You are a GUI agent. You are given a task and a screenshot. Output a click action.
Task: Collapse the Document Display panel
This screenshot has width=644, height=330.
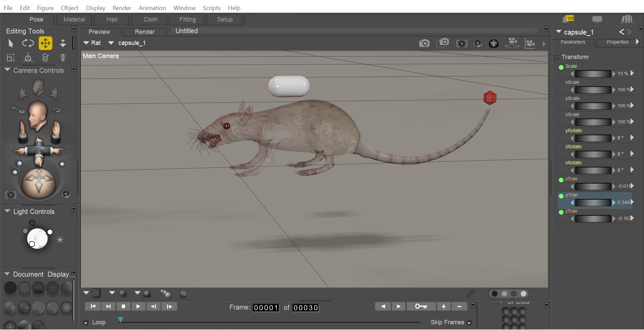[7, 274]
